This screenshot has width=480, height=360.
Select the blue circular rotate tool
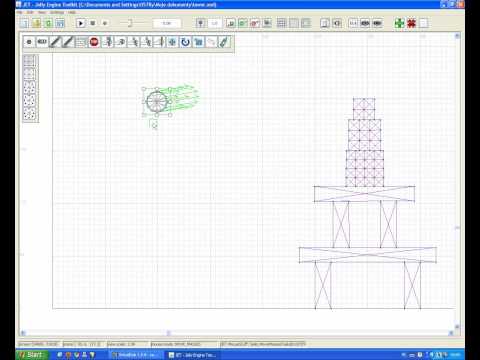click(x=185, y=42)
